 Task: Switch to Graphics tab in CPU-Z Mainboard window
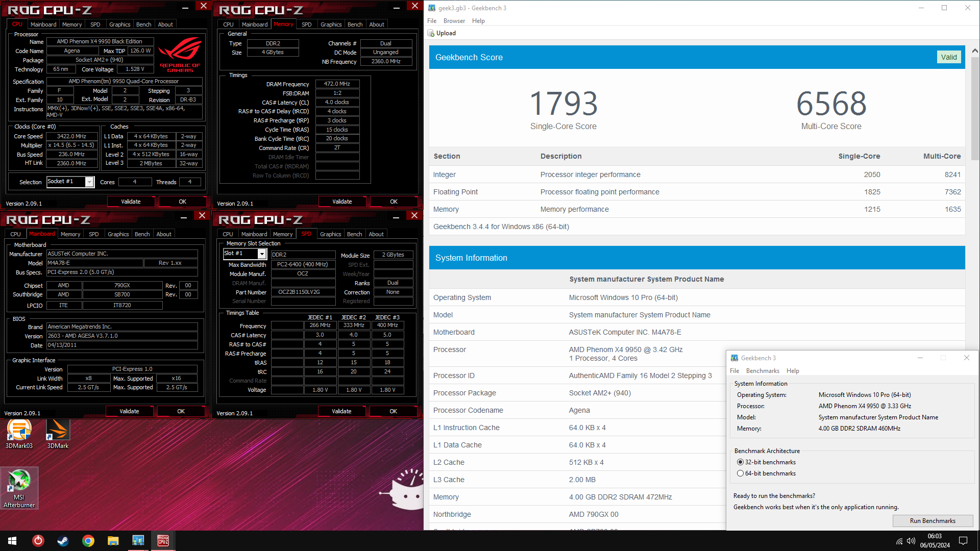coord(118,234)
